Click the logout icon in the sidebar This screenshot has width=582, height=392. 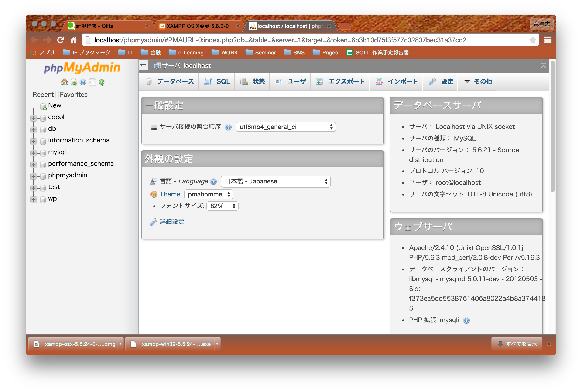pos(74,82)
